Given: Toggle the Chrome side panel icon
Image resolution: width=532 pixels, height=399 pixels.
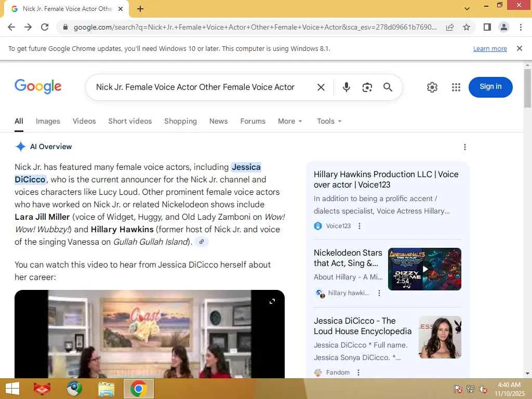Looking at the screenshot, I should pyautogui.click(x=487, y=27).
